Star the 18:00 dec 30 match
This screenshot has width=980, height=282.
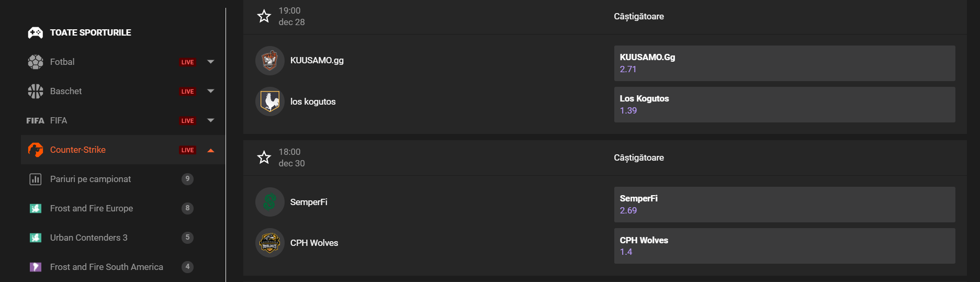[264, 157]
